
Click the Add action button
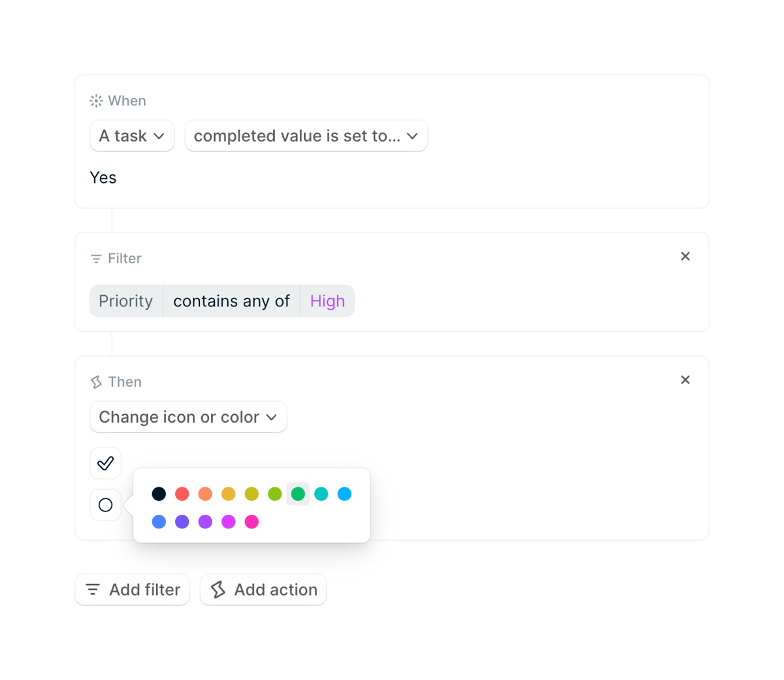tap(263, 589)
